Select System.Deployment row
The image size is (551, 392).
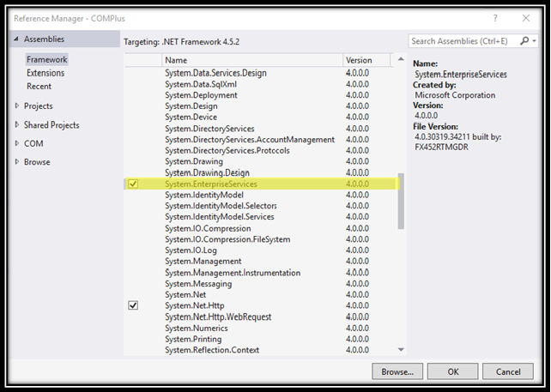click(x=262, y=95)
